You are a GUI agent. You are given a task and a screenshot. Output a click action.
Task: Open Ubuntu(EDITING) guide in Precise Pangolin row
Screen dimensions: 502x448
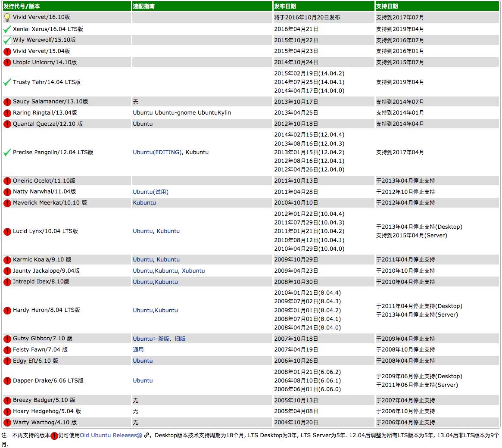[157, 152]
